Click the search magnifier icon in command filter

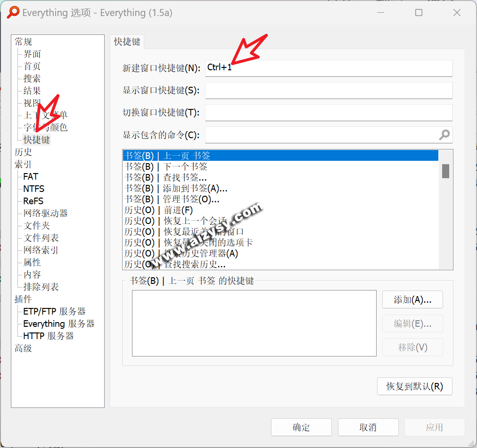point(444,135)
